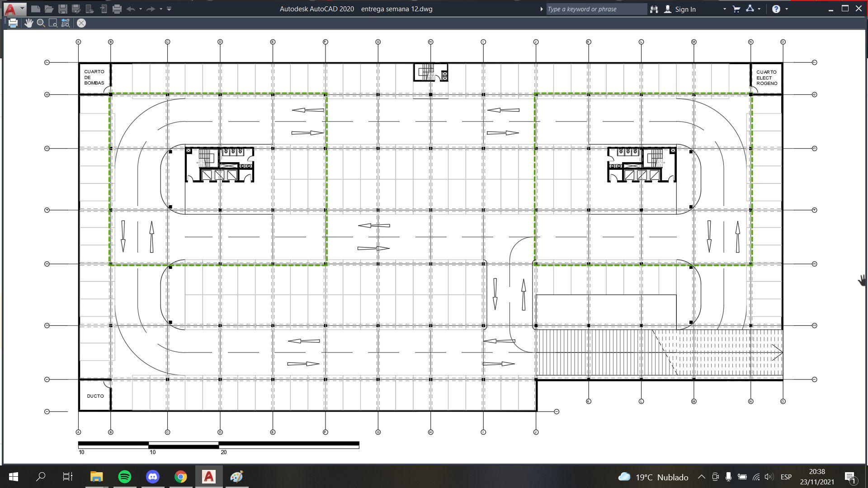The image size is (868, 488).
Task: Open Spotify from the Windows taskbar
Action: pos(125,477)
